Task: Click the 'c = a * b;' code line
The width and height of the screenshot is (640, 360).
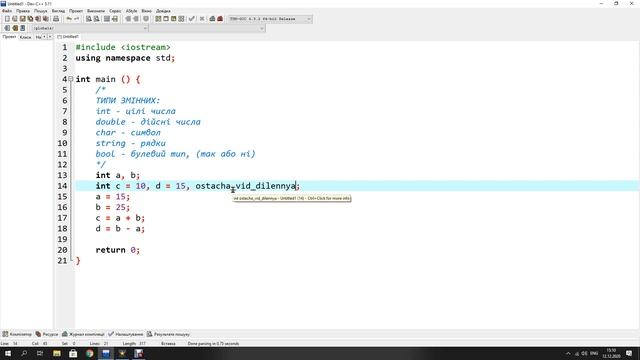Action: click(120, 218)
